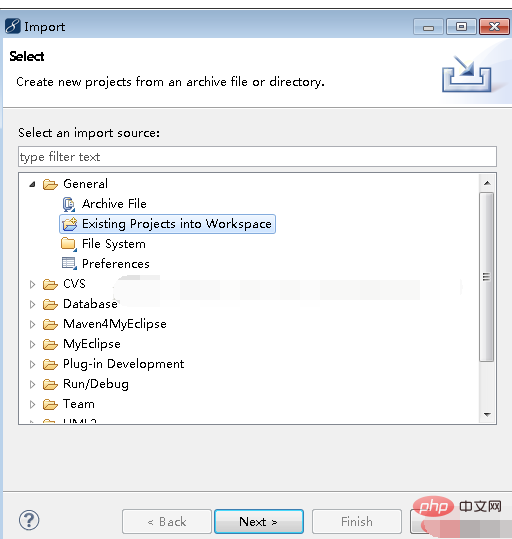512x539 pixels.
Task: Expand the Plug-in Development category
Action: click(32, 364)
